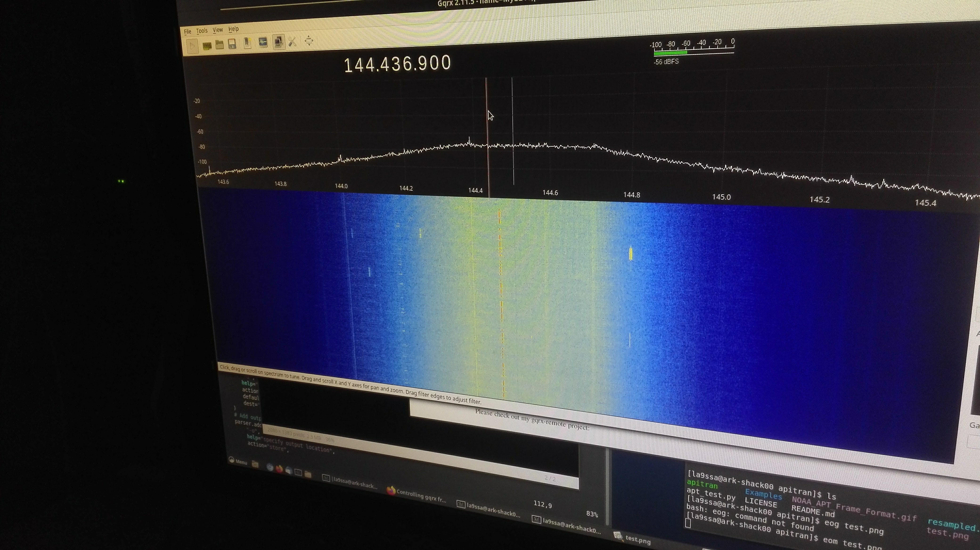Open the File menu

[x=188, y=32]
